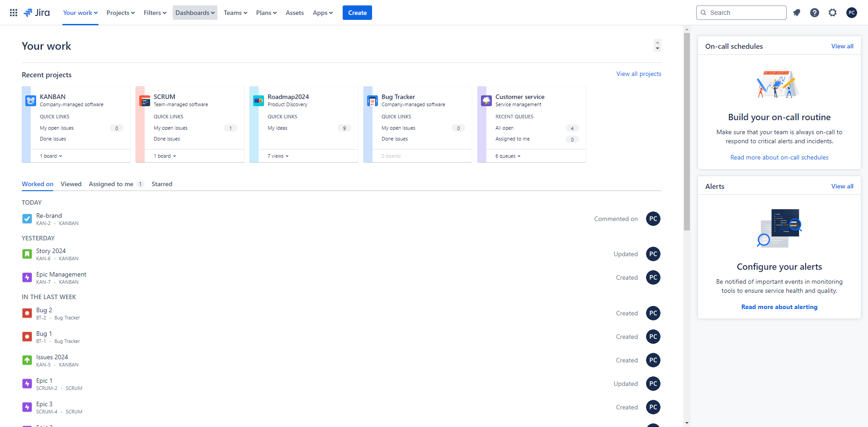Click the page vertical scrollbar thumb
The image size is (868, 427).
tap(687, 131)
